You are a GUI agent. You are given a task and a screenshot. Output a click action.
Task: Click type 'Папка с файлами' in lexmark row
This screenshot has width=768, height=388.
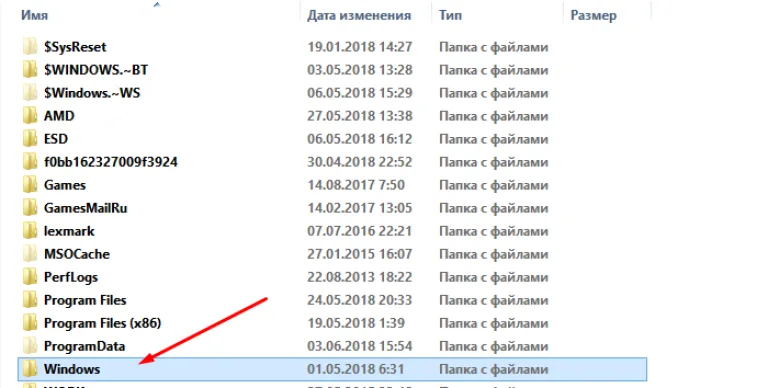pyautogui.click(x=494, y=232)
